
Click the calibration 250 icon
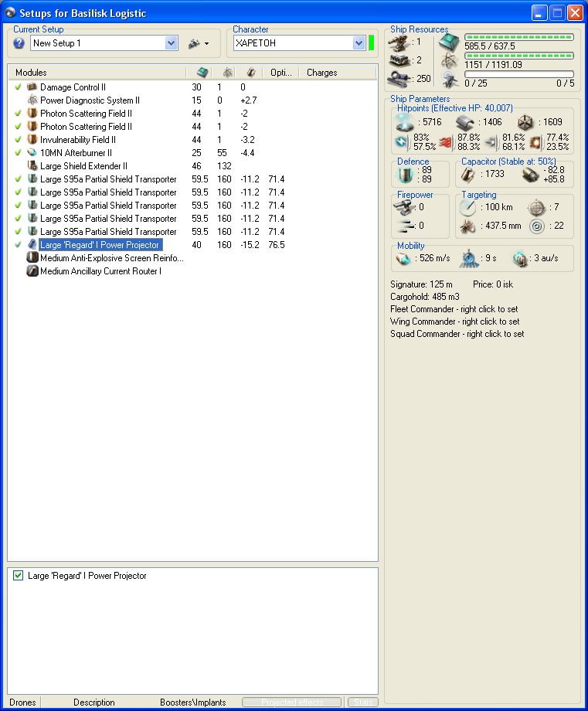(x=399, y=78)
